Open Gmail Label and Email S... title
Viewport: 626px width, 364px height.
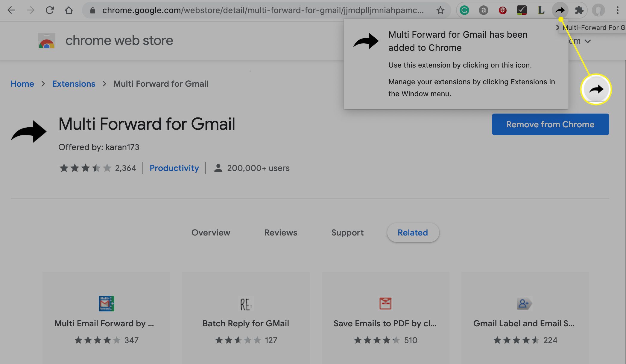(x=524, y=323)
